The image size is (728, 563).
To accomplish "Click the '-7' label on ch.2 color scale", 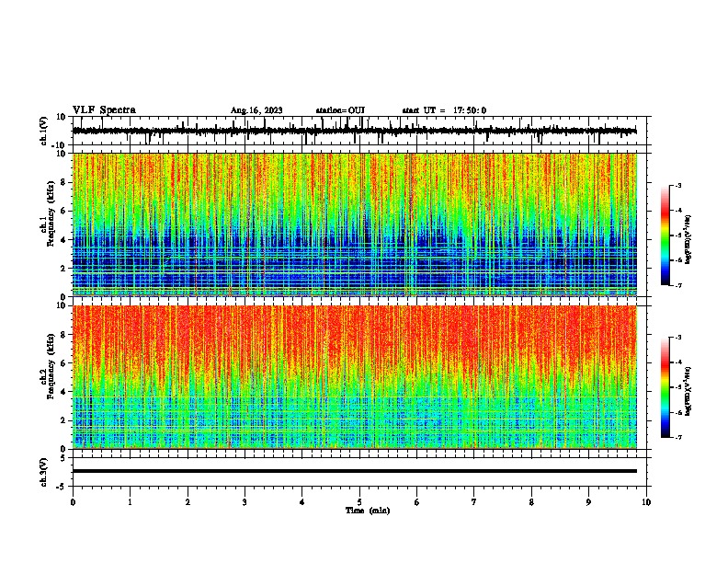I will pos(677,437).
